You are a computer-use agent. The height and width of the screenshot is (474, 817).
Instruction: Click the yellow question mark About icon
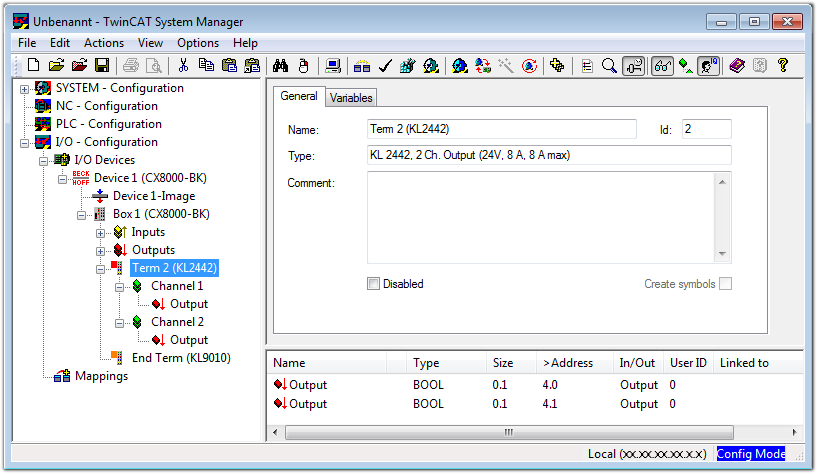(x=783, y=66)
